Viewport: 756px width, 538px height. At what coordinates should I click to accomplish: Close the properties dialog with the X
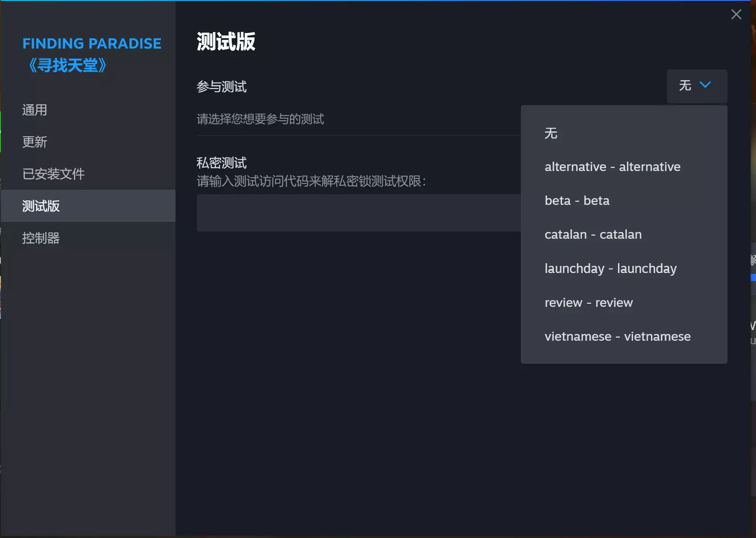[736, 14]
